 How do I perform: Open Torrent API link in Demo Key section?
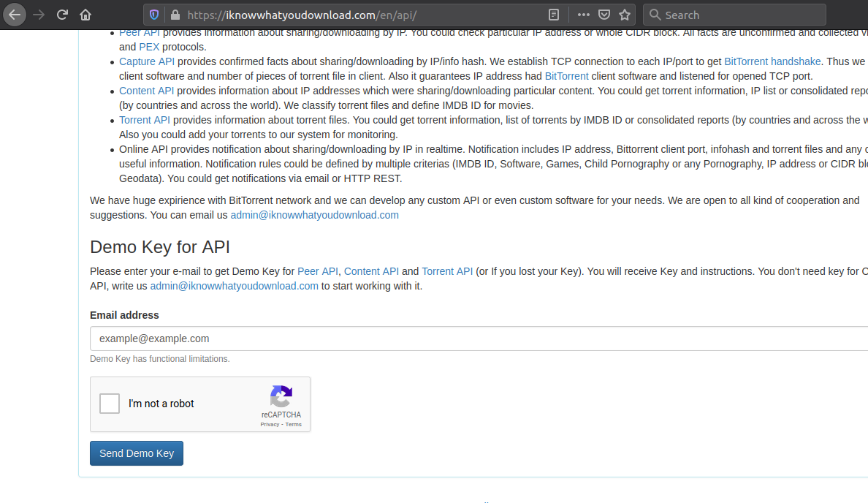447,271
